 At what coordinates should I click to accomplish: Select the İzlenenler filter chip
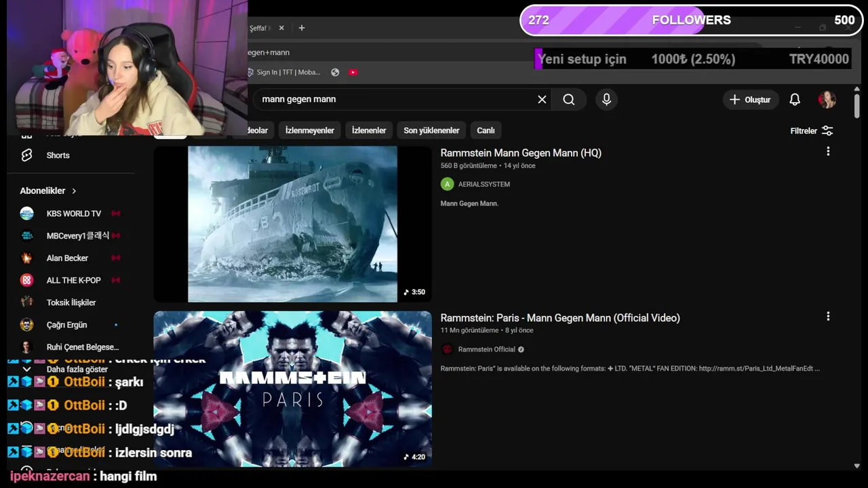coord(369,130)
